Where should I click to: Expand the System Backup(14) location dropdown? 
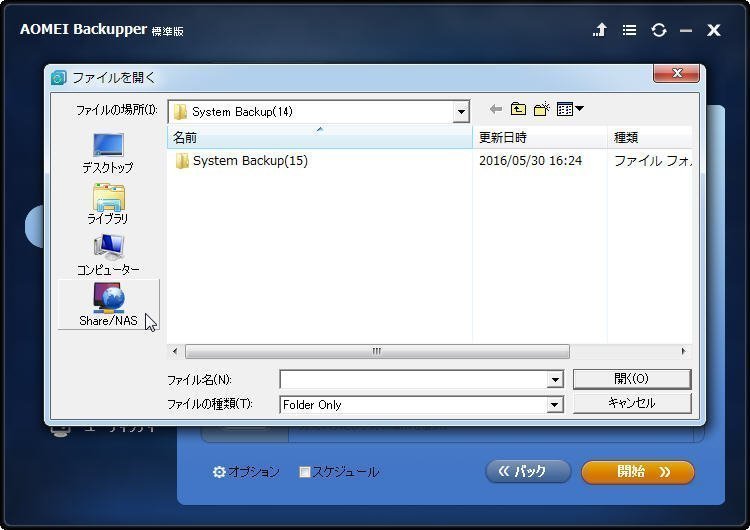coord(461,112)
